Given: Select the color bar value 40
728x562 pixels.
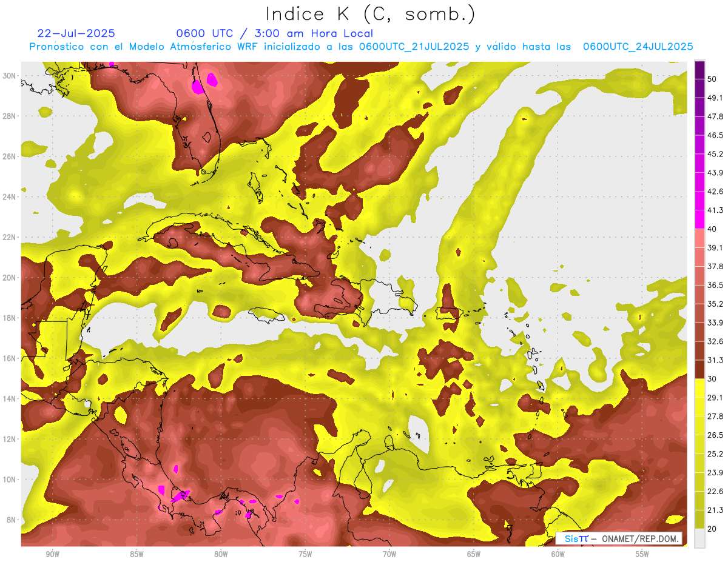Looking at the screenshot, I should tap(712, 229).
